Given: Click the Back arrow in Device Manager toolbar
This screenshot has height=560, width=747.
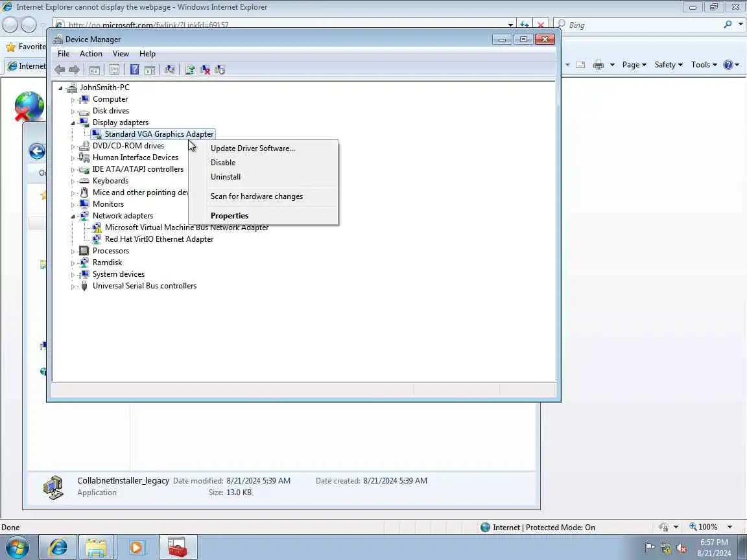Looking at the screenshot, I should click(x=60, y=70).
